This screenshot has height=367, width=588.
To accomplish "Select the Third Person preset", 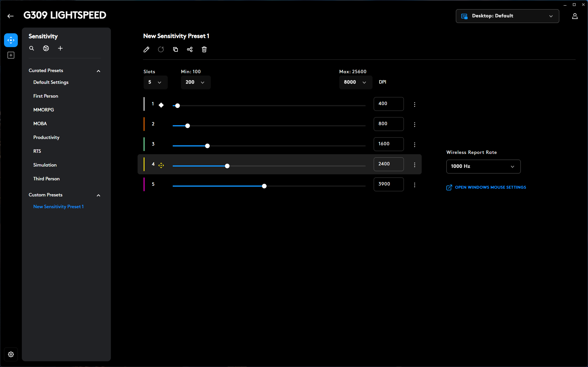I will (x=47, y=179).
